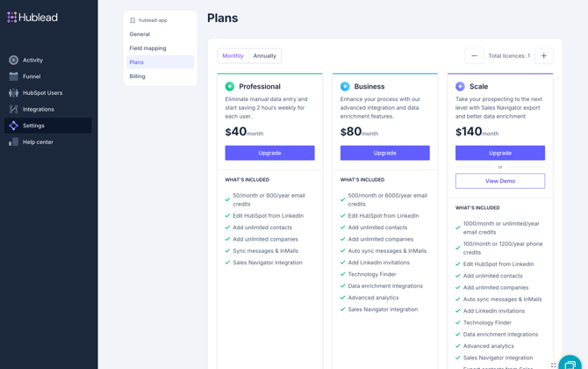
Task: Switch billing to Annually
Action: [264, 55]
